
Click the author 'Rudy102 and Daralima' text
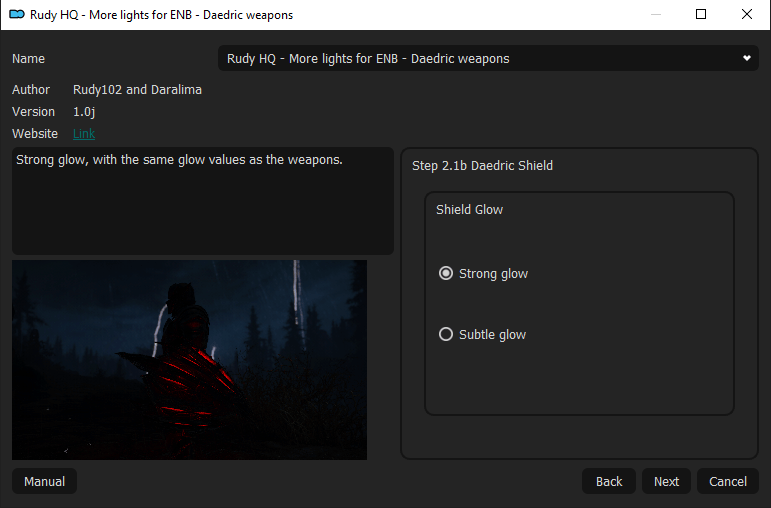tap(137, 90)
